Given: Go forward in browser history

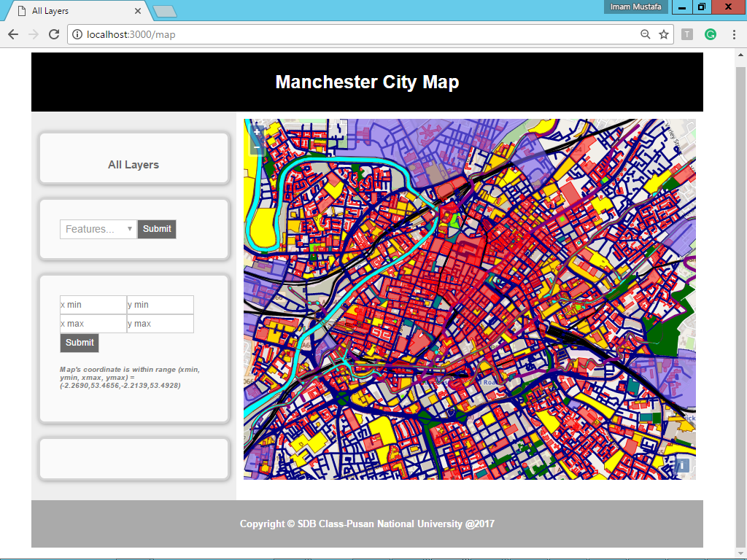Looking at the screenshot, I should 34,34.
